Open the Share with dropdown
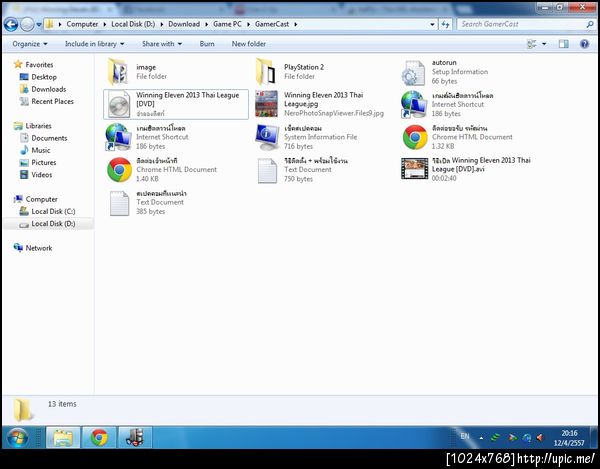 pyautogui.click(x=162, y=44)
